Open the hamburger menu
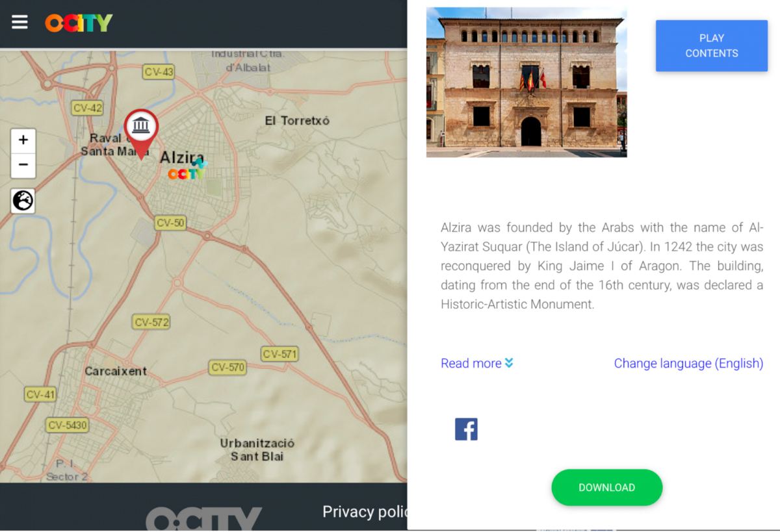 tap(19, 22)
